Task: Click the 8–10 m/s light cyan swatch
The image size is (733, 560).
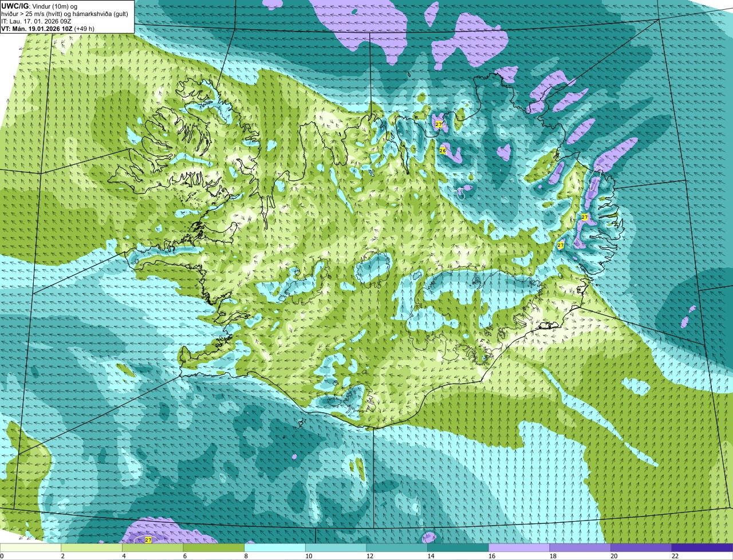Action: (x=275, y=548)
